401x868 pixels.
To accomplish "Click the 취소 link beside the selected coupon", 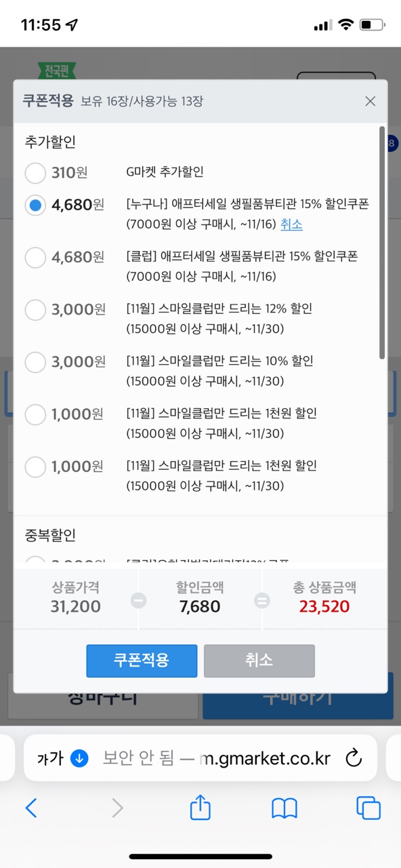I will [291, 224].
